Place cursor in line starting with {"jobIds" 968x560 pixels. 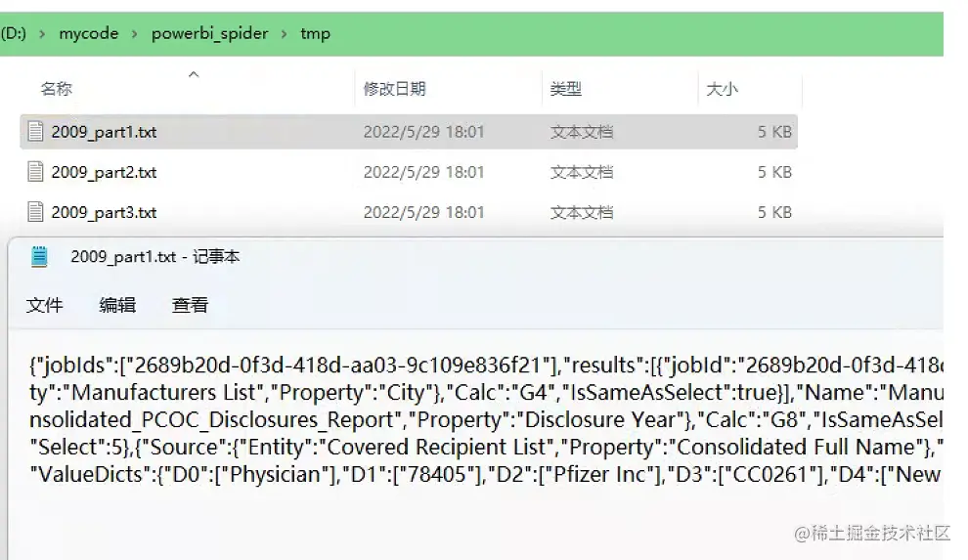pos(487,366)
